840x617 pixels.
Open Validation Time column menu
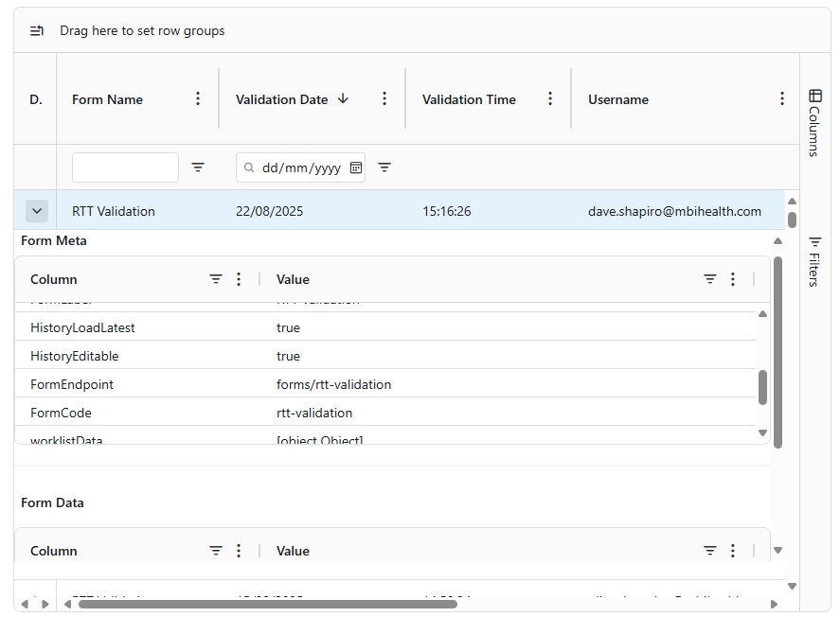pos(550,98)
